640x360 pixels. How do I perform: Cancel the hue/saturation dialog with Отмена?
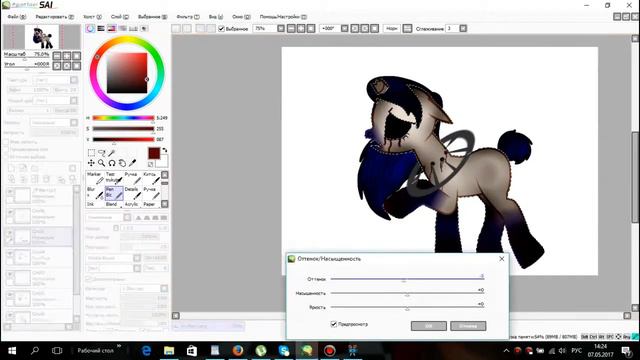[468, 326]
